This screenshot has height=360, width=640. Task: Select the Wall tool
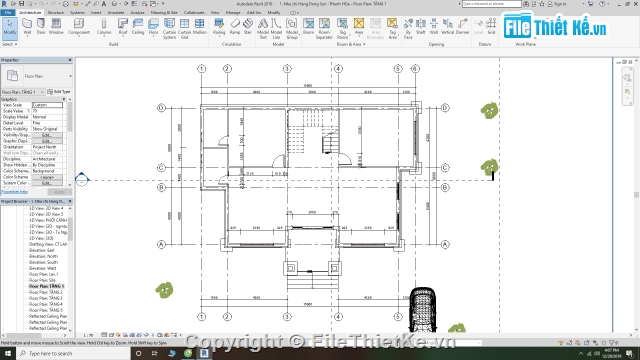click(27, 27)
